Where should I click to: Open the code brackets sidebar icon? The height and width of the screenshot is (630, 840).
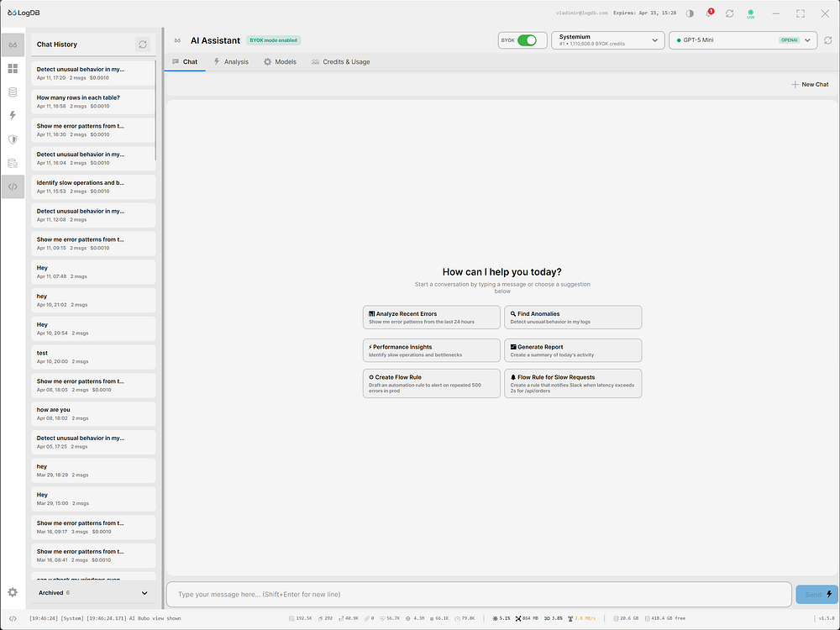pos(13,186)
